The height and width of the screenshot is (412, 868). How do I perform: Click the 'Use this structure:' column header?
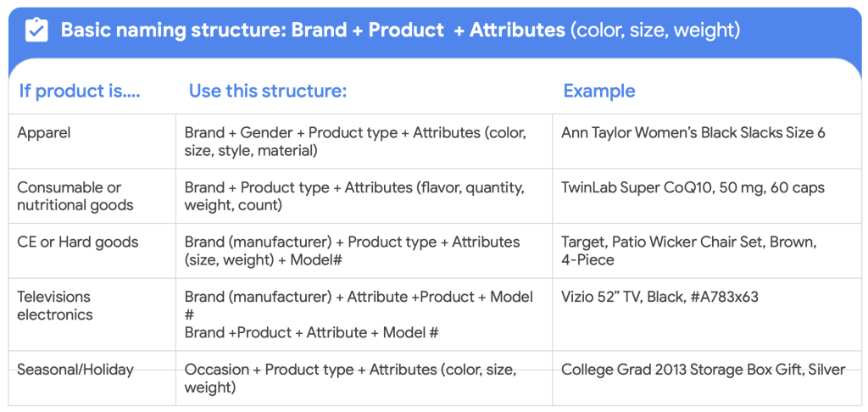pos(267,91)
